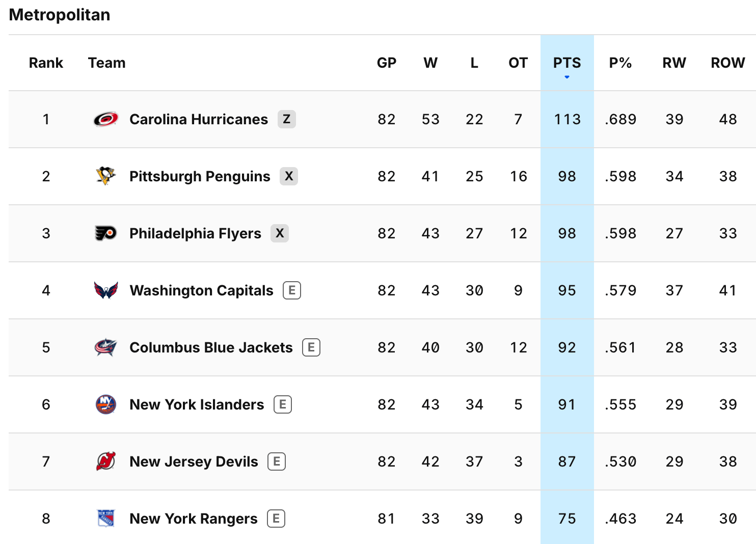This screenshot has height=544, width=756.
Task: Click the E badge beside Washington Capitals
Action: pyautogui.click(x=292, y=290)
